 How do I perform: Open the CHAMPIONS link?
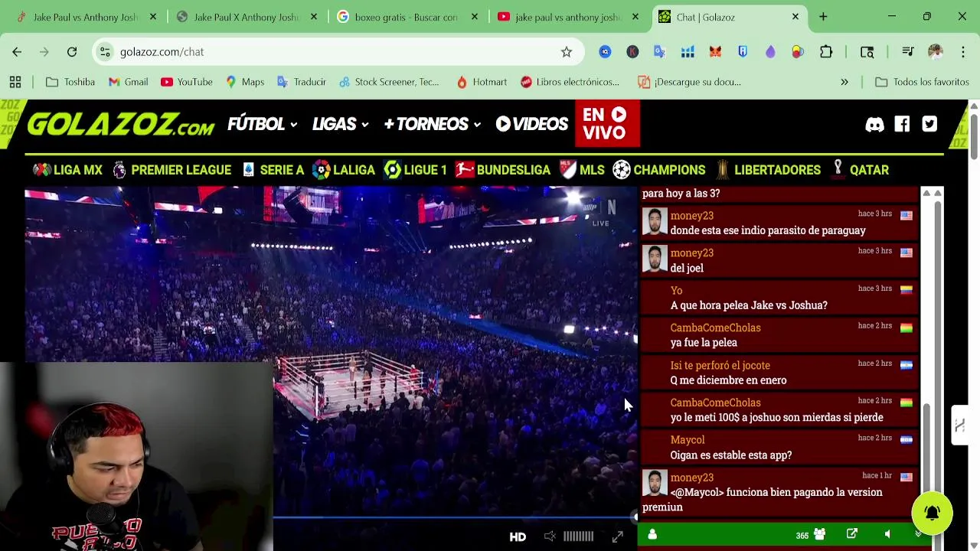pos(659,170)
